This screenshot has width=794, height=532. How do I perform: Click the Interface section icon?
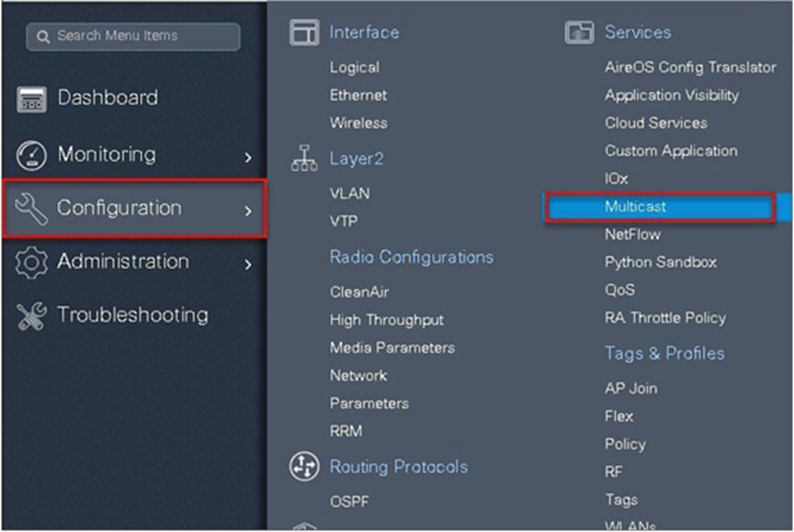[x=304, y=32]
